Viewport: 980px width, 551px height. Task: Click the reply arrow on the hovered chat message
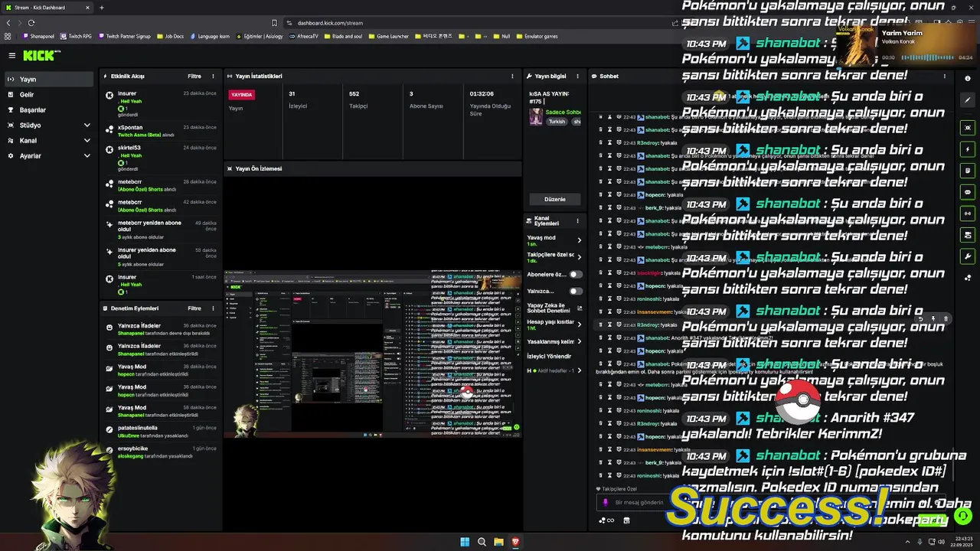click(x=921, y=318)
